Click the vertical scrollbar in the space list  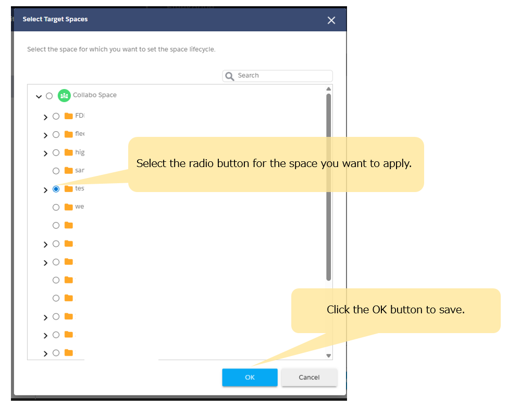pyautogui.click(x=328, y=187)
